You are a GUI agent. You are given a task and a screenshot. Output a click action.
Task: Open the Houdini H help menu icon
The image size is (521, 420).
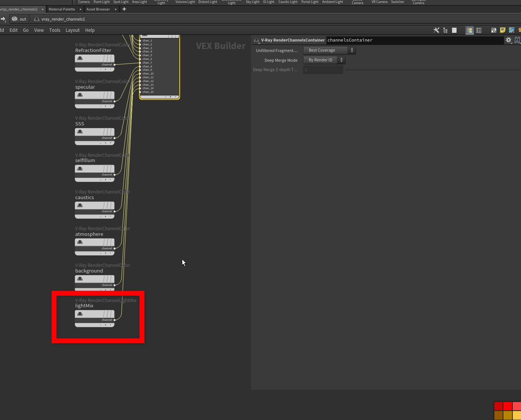click(x=518, y=40)
